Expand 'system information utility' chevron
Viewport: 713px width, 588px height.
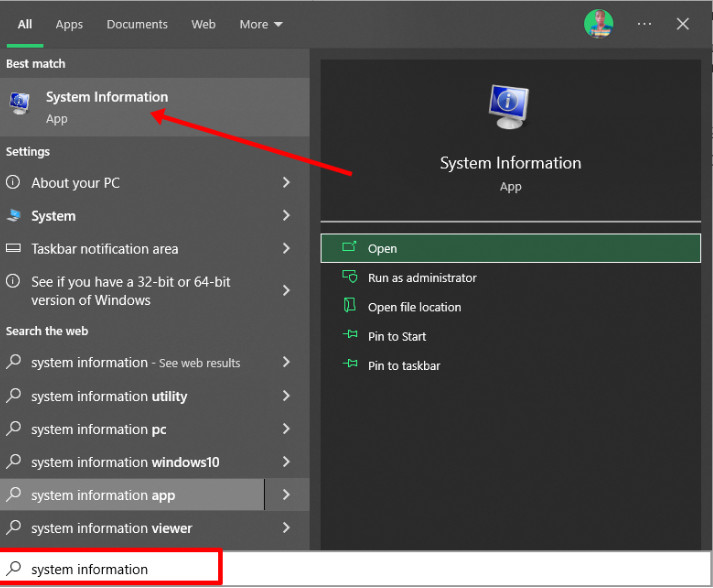coord(286,396)
